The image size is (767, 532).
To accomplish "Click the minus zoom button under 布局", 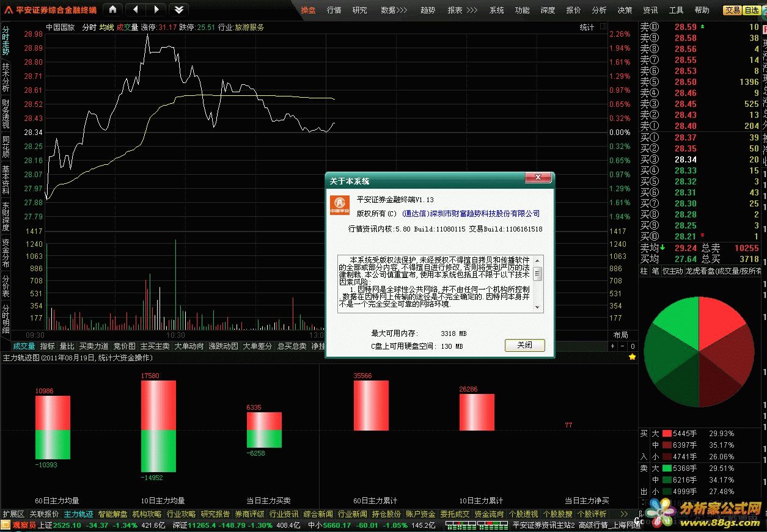I will click(x=623, y=346).
